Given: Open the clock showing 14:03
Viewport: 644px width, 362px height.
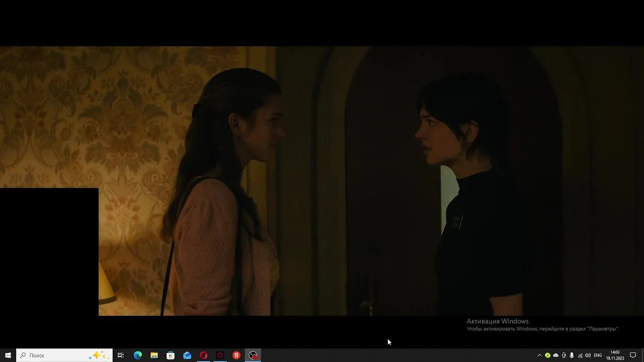Looking at the screenshot, I should pyautogui.click(x=615, y=355).
